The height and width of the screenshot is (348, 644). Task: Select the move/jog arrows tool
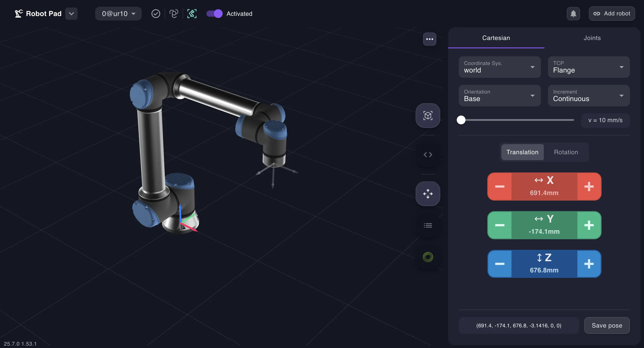coord(428,194)
